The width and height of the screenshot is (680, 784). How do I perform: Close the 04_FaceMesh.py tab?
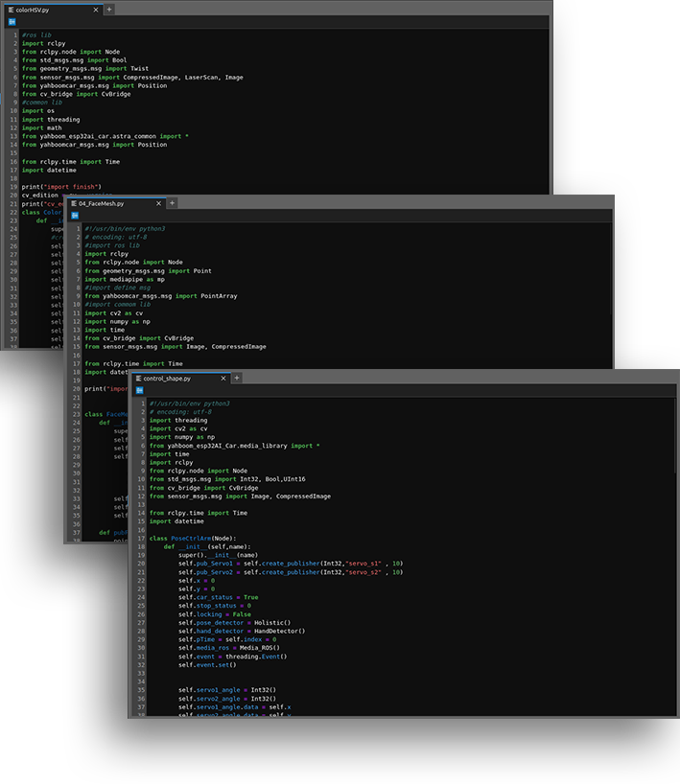(158, 203)
